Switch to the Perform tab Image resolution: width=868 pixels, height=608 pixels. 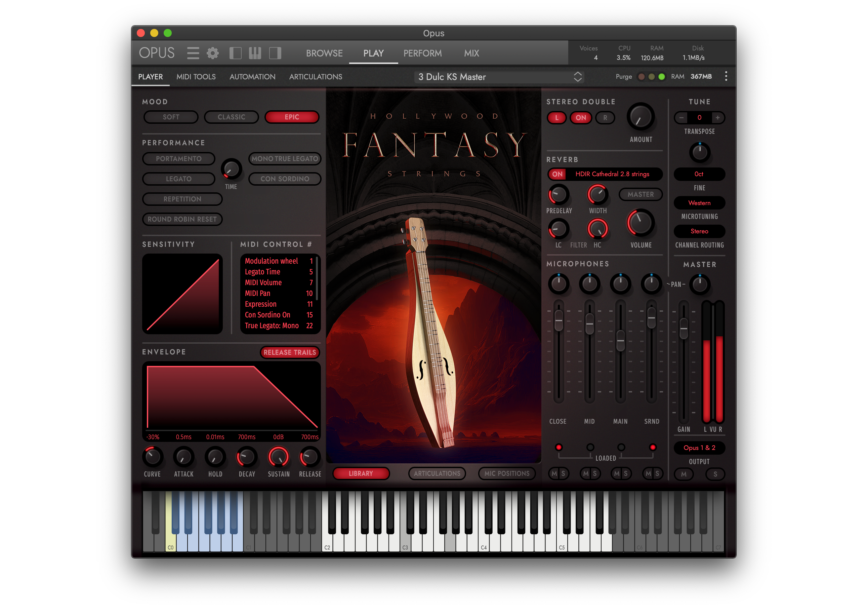(x=422, y=53)
